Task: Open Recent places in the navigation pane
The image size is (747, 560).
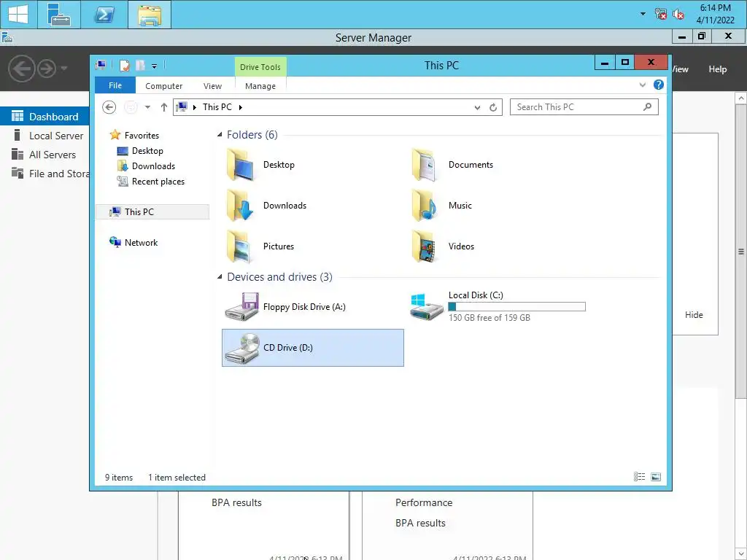Action: [x=158, y=182]
